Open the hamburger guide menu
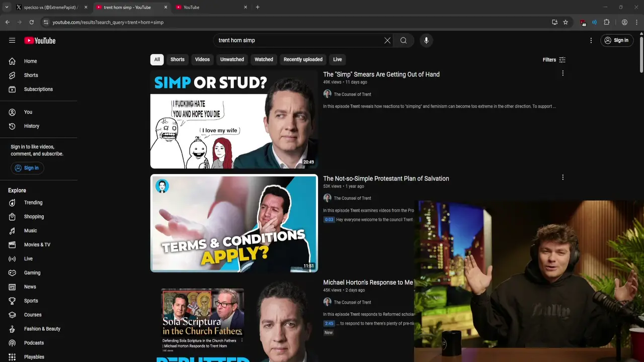 tap(12, 40)
